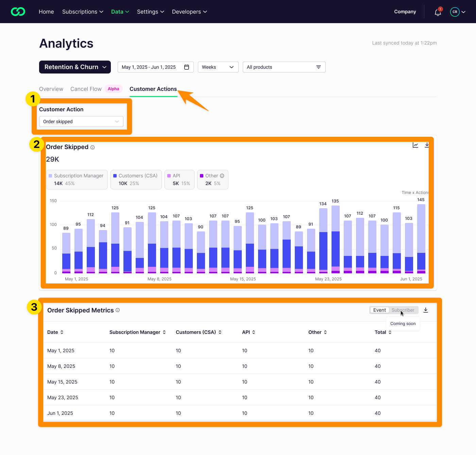The width and height of the screenshot is (476, 455).
Task: Toggle the Customers (CSA) legend swatch
Action: tap(115, 176)
